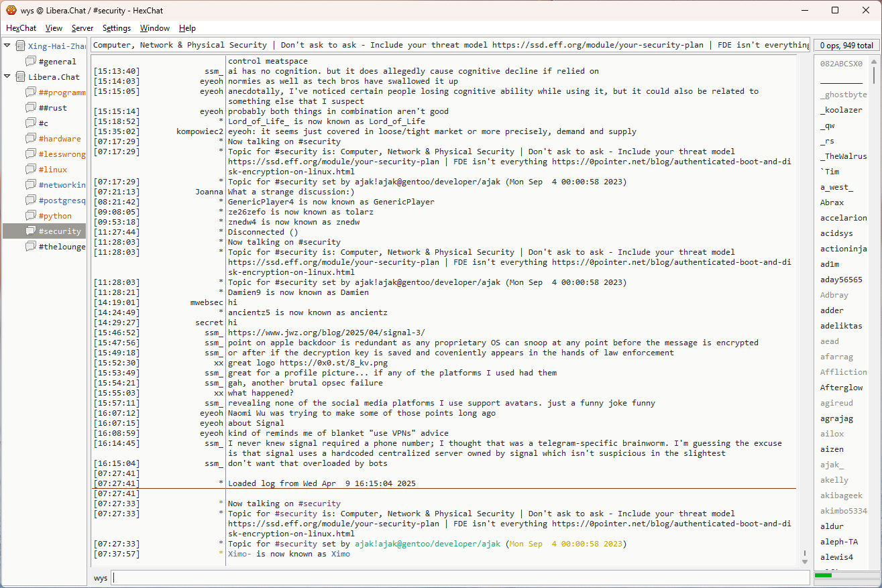Open the ssd.eff.org link in topic bar

pos(598,45)
